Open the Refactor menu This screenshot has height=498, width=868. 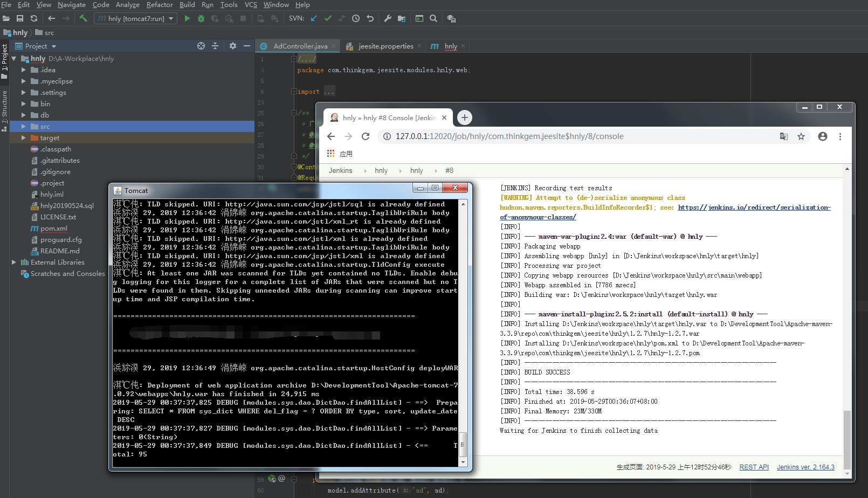[160, 4]
